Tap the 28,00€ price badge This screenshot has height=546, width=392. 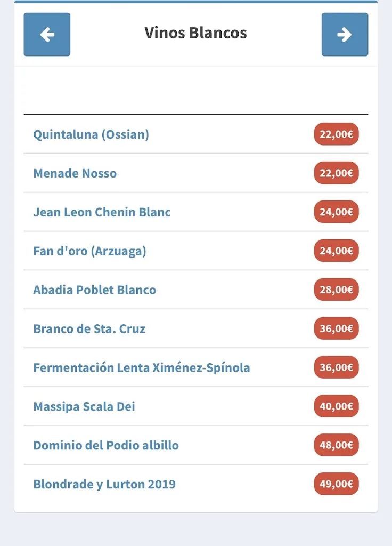coord(336,290)
